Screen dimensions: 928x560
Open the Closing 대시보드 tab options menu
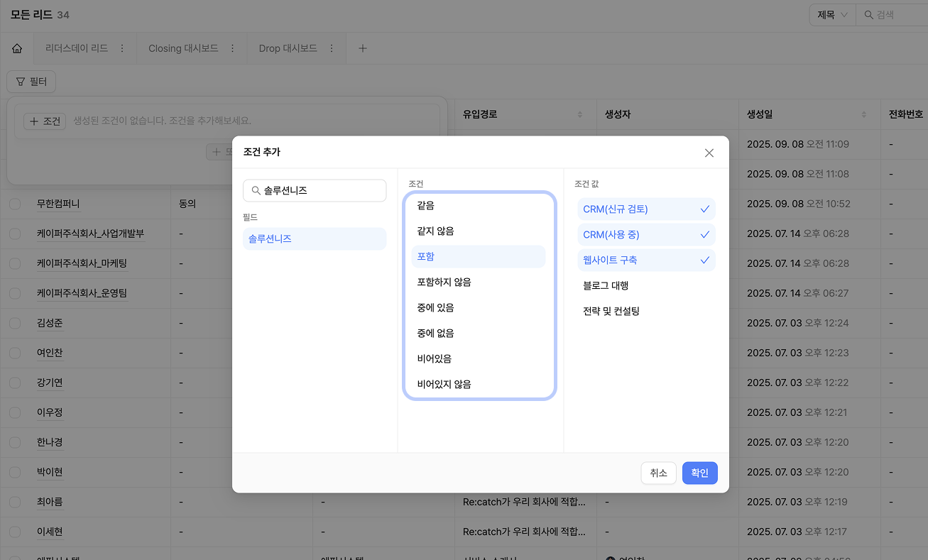[x=232, y=48]
